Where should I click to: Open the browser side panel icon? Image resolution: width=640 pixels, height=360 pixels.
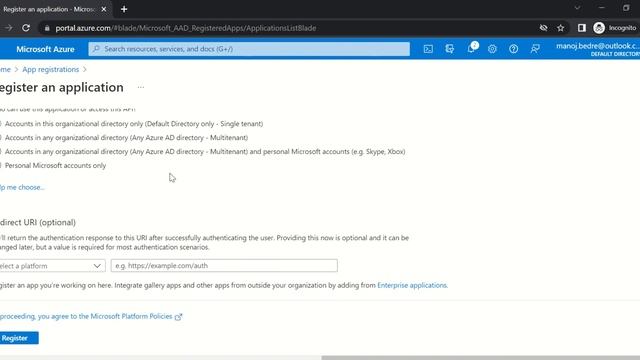pos(582,28)
